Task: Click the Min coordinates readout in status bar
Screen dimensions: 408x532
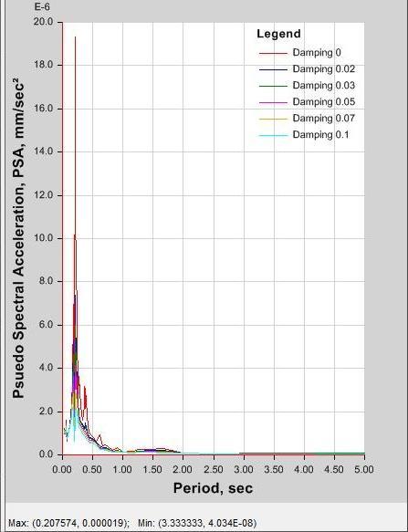Action: click(197, 523)
